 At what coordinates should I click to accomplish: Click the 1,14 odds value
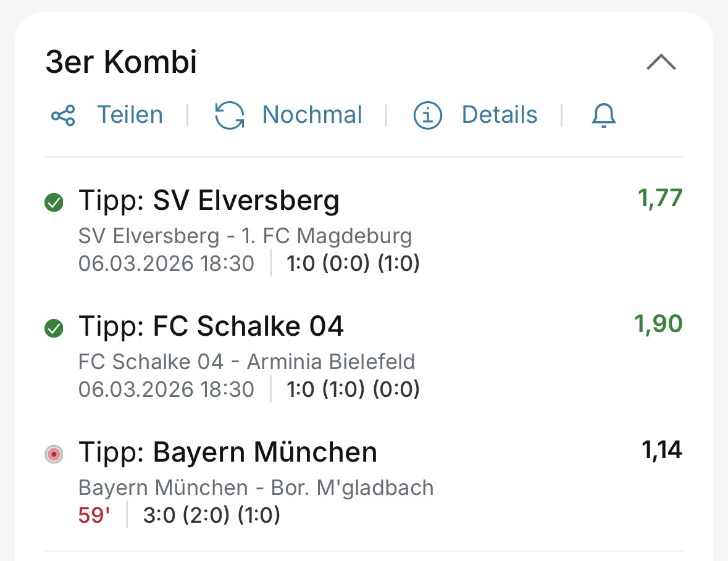point(662,451)
